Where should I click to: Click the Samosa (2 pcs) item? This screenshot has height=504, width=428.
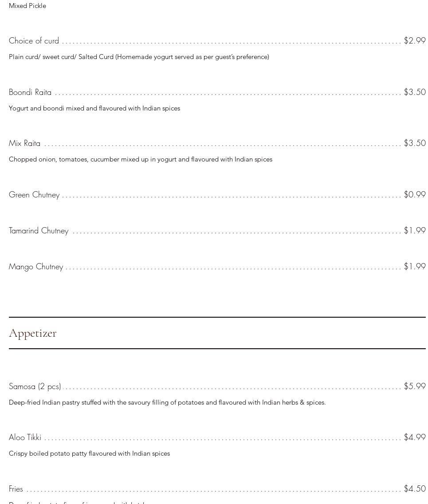pyautogui.click(x=35, y=386)
